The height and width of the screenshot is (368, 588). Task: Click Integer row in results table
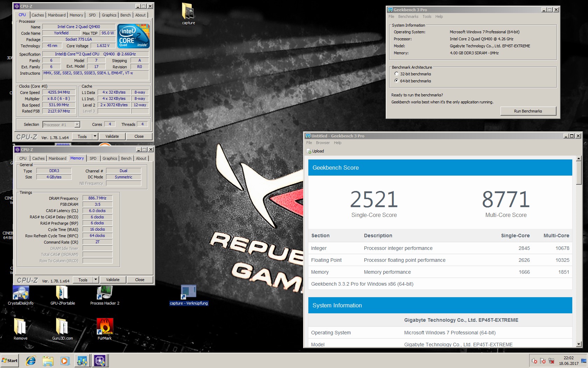coord(440,248)
